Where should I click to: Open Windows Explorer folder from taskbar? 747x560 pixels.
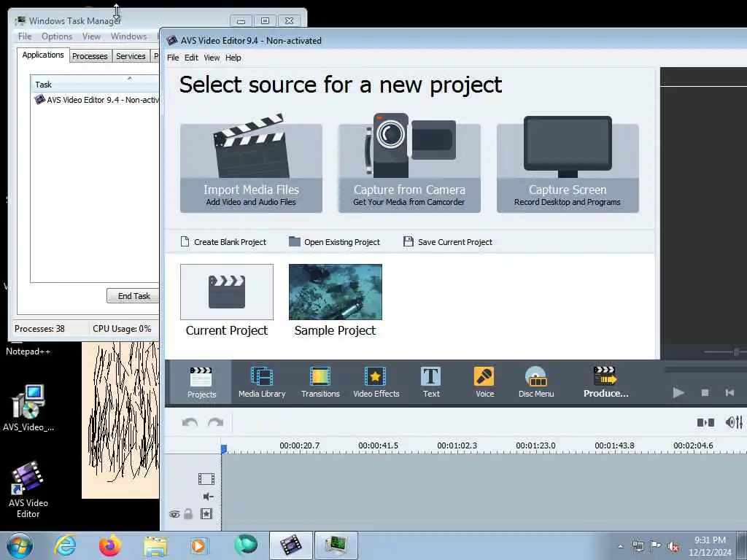155,545
